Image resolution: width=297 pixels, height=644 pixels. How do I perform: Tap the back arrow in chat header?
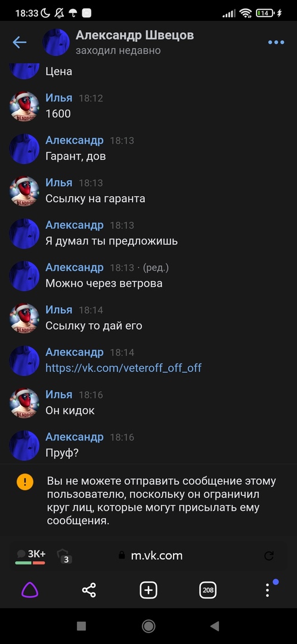(19, 42)
